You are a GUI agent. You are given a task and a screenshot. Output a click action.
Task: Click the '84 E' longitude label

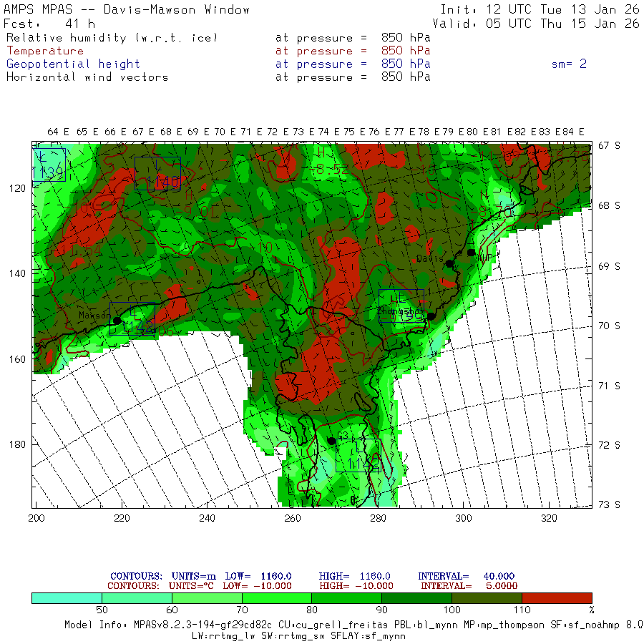click(573, 132)
